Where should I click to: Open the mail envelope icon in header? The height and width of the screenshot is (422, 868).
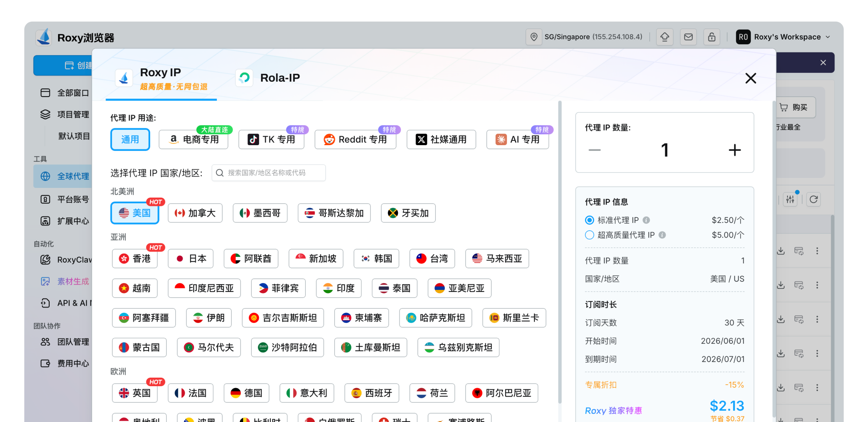(688, 37)
